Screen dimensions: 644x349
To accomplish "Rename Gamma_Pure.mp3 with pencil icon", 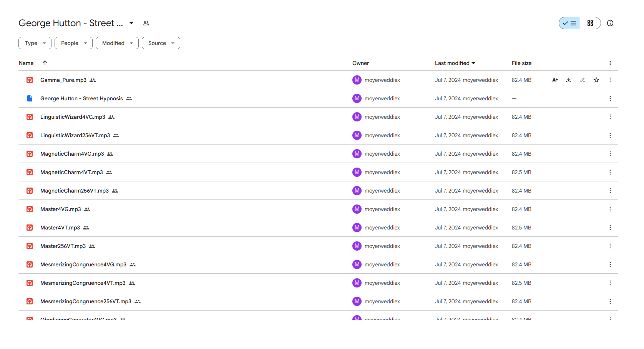I will [583, 80].
